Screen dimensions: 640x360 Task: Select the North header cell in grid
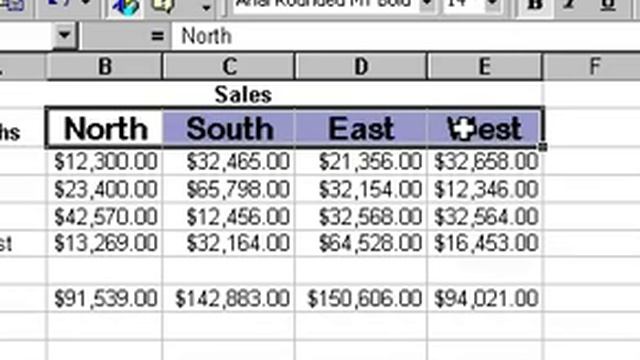click(x=105, y=129)
